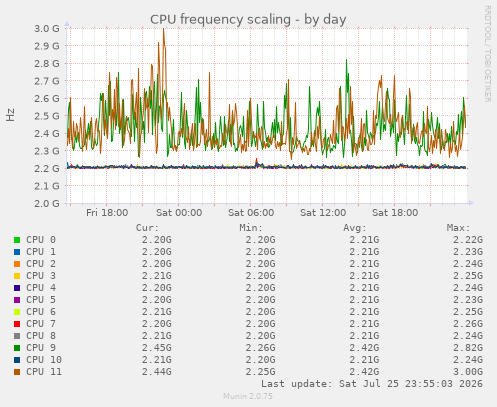Click the CPU 10 navy legend swatch
This screenshot has height=407, width=497.
click(x=17, y=360)
